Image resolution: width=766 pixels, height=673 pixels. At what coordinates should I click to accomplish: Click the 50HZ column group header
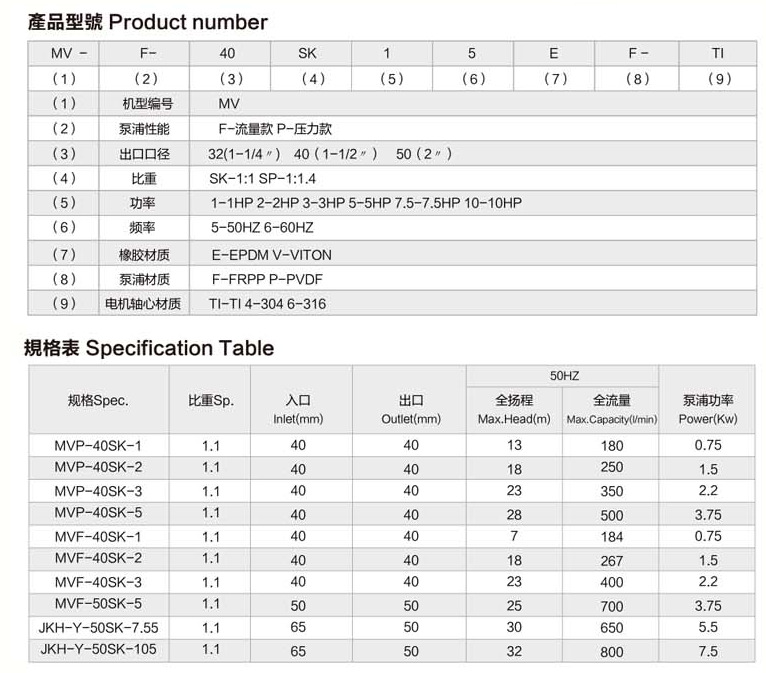[x=564, y=376]
